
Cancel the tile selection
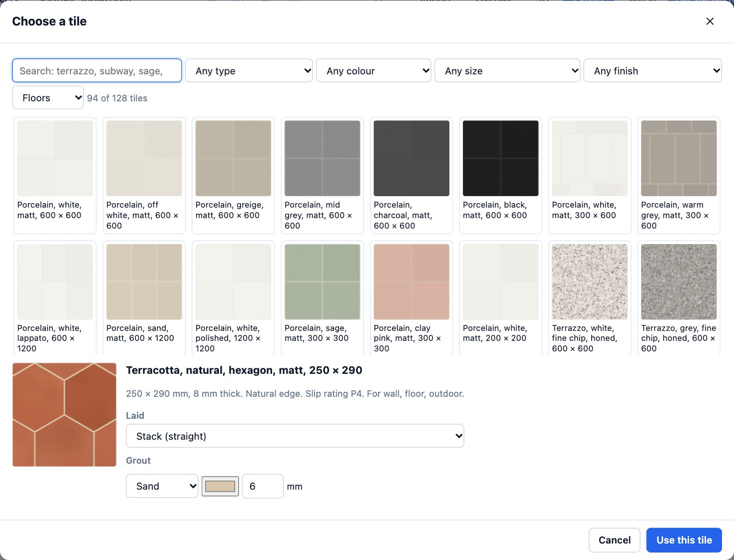pyautogui.click(x=614, y=540)
